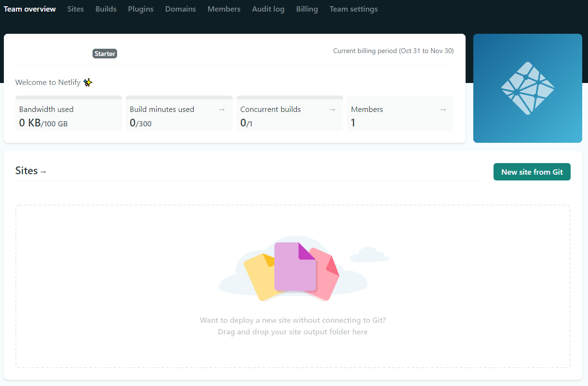Open the Build minutes used card
588x386 pixels.
(x=179, y=113)
